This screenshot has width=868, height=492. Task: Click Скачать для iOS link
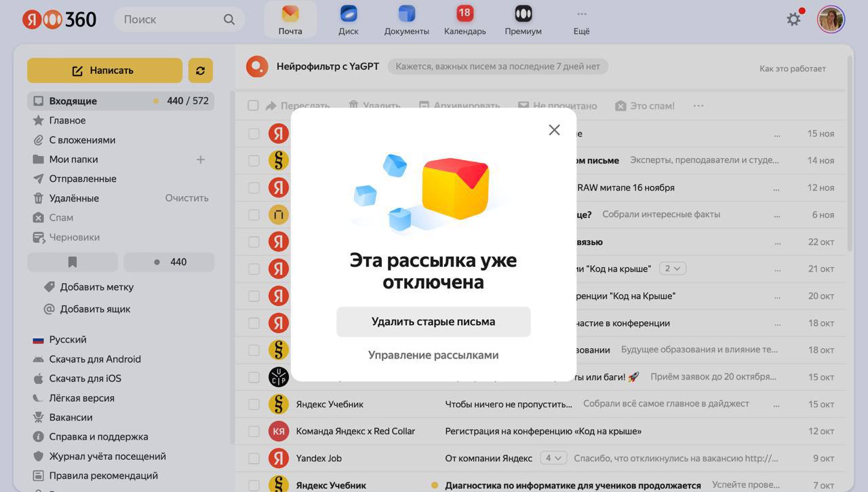85,379
